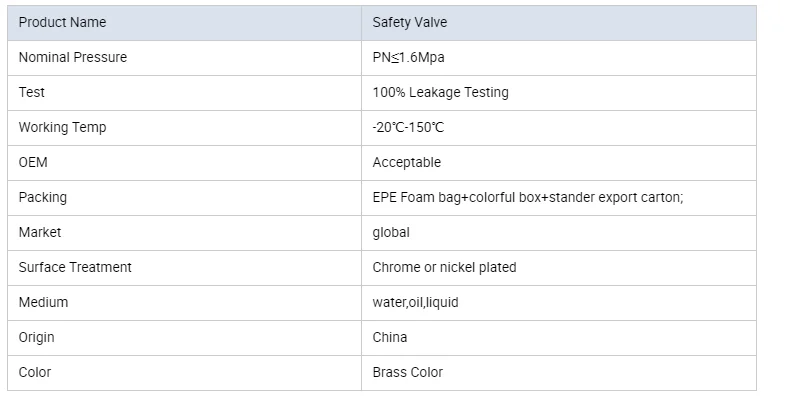This screenshot has width=789, height=401.
Task: Click the 'Acceptable' value cell
Action: point(406,162)
